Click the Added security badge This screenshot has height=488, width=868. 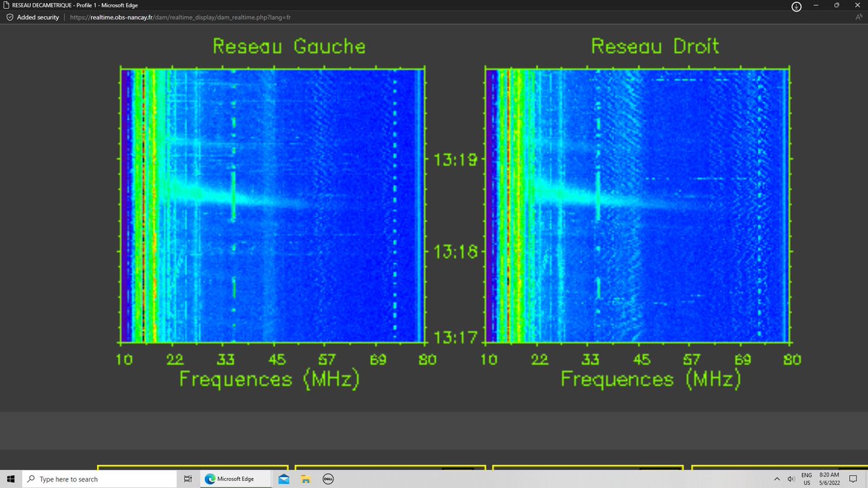[33, 17]
